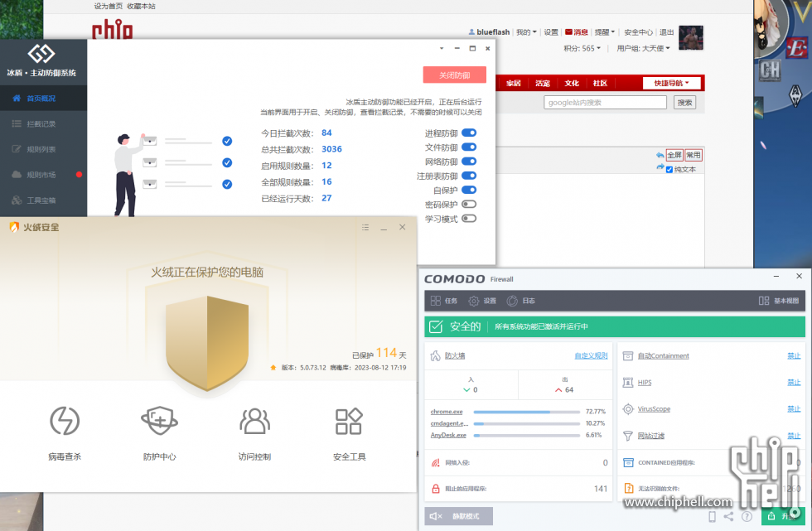Viewport: 812px width, 531px height.
Task: Click the 网站过滤 funnel icon in COMODO
Action: [628, 436]
